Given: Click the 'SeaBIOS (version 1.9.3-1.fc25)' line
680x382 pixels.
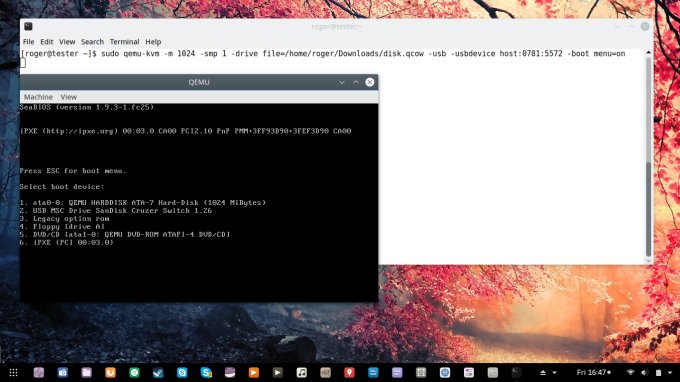Looking at the screenshot, I should click(87, 107).
